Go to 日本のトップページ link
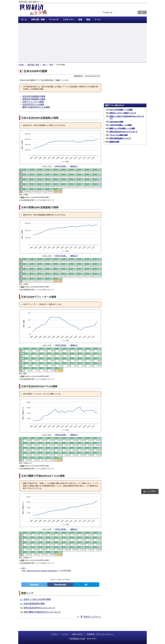The image size is (165, 644). (x=92, y=617)
